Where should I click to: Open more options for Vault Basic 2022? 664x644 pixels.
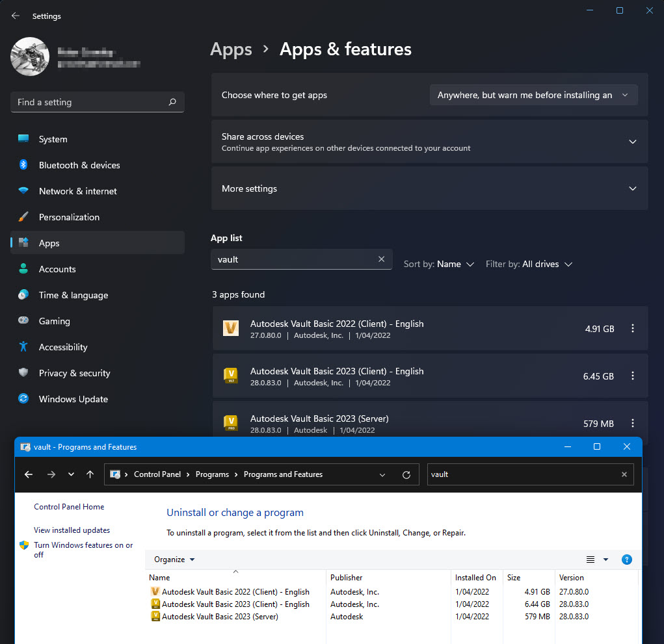[x=632, y=328]
